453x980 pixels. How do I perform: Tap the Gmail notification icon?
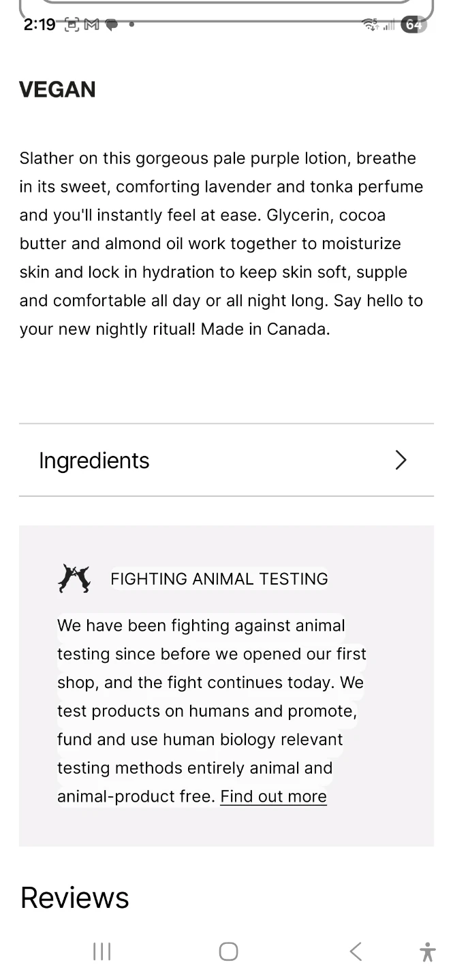[x=91, y=25]
